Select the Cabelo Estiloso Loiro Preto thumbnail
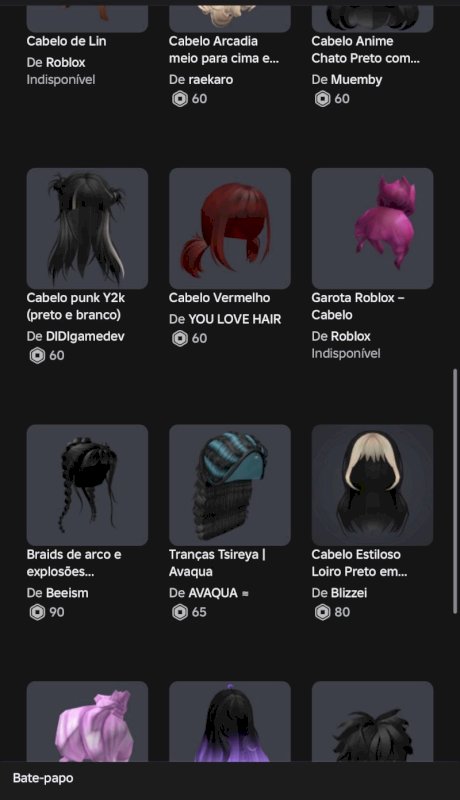Viewport: 460px width, 800px height. pos(372,485)
